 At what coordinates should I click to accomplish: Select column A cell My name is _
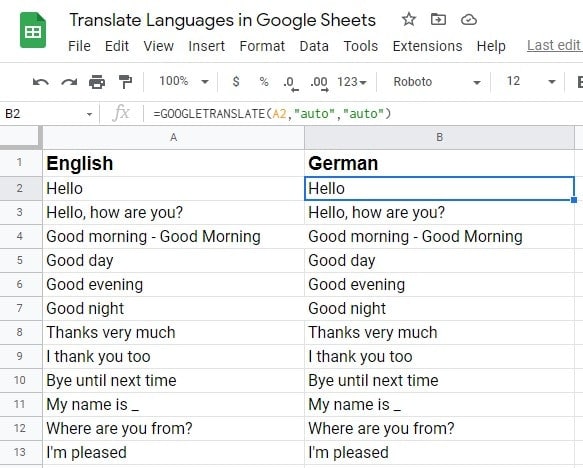[173, 404]
